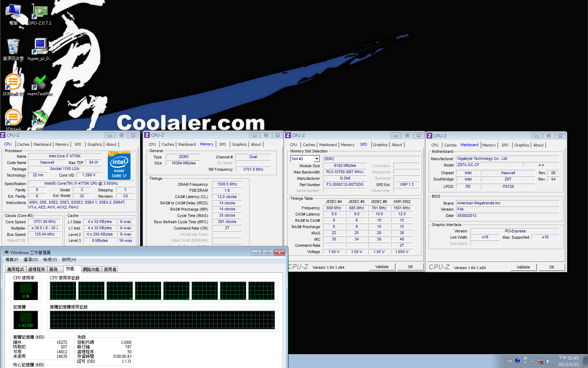Click the DRAM Frequency value 1500.5 MHz
Image resolution: width=588 pixels, height=368 pixels.
[x=227, y=184]
